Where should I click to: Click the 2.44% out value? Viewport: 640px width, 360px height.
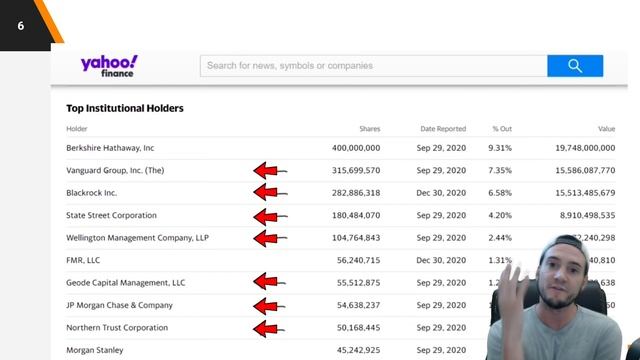(x=500, y=238)
